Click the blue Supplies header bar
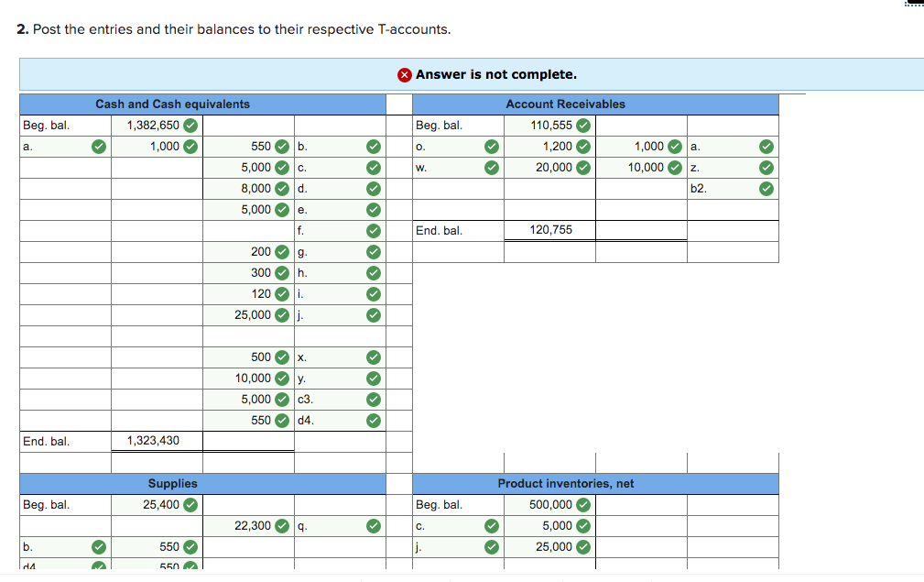 point(173,483)
